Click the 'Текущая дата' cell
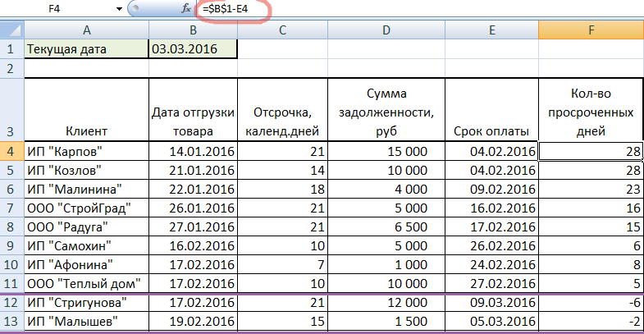This screenshot has width=644, height=334. 86,49
